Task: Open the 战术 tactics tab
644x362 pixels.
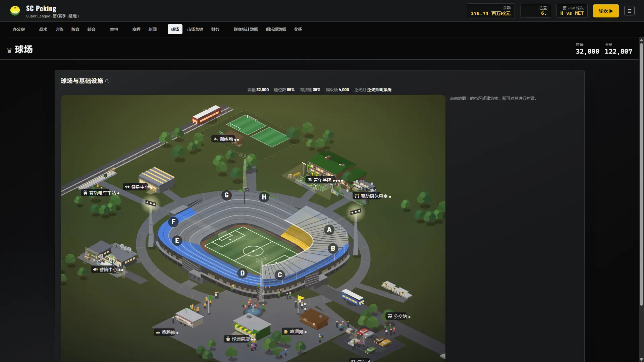Action: tap(43, 29)
